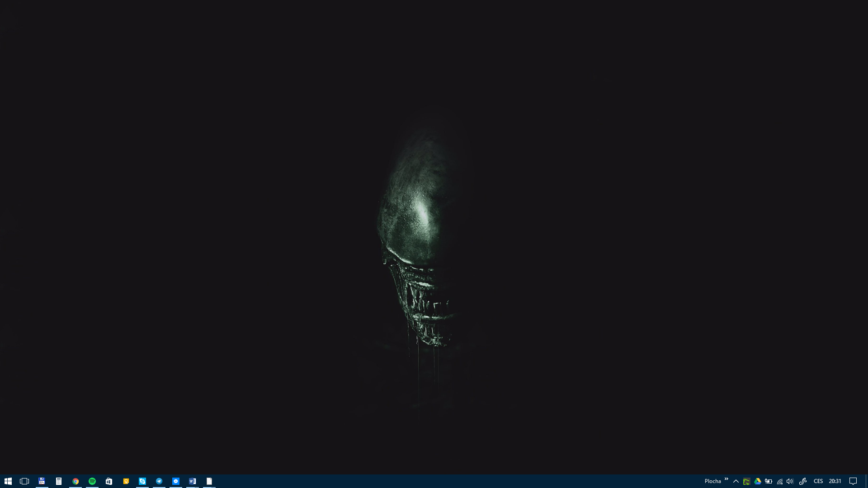Viewport: 868px width, 488px height.
Task: Open the Wi-Fi network flyout
Action: coord(780,481)
